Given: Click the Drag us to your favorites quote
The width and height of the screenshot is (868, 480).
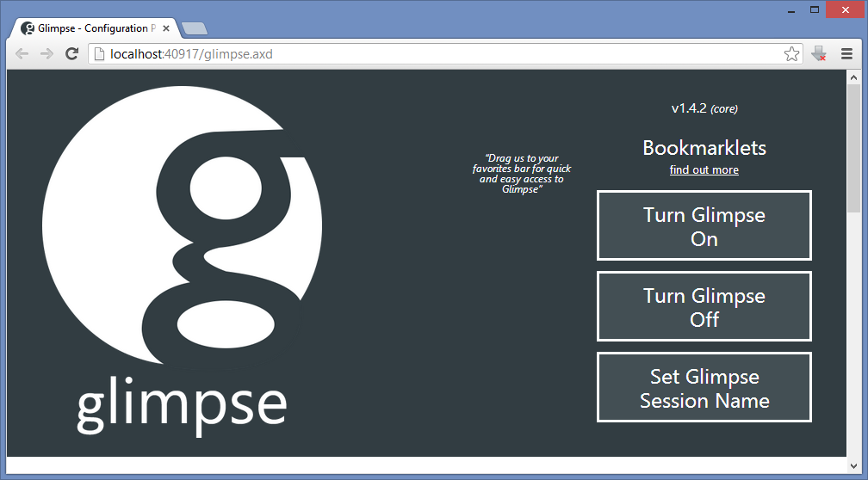Looking at the screenshot, I should click(x=522, y=174).
